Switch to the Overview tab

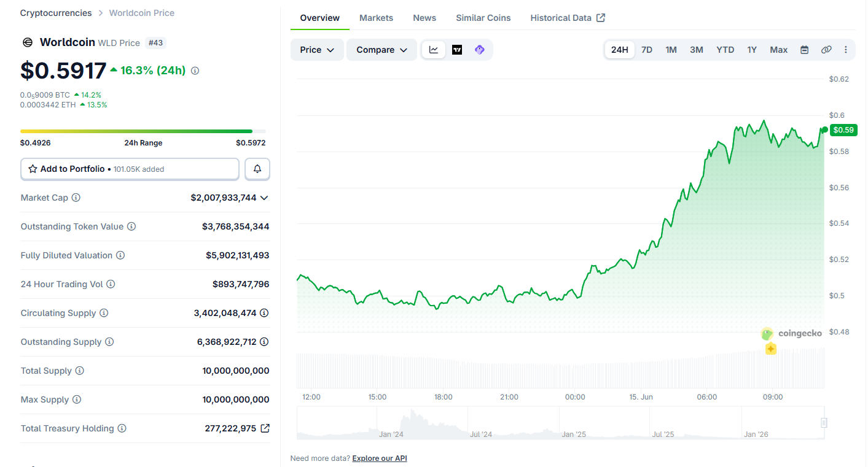pyautogui.click(x=320, y=18)
